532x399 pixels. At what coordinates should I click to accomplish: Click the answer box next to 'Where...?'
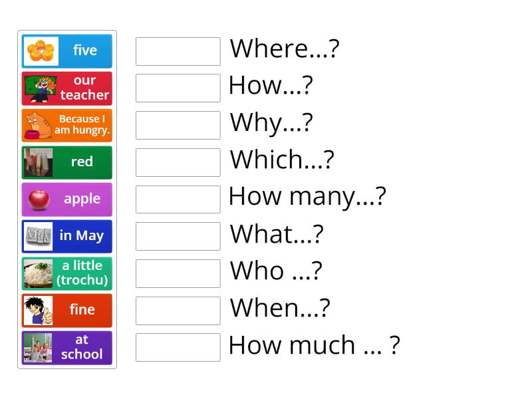pos(178,51)
